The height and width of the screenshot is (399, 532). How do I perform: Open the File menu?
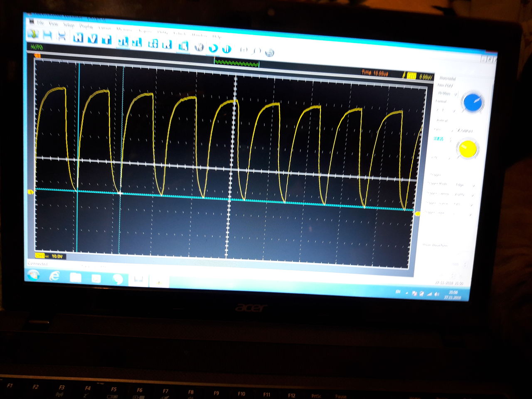click(x=40, y=22)
